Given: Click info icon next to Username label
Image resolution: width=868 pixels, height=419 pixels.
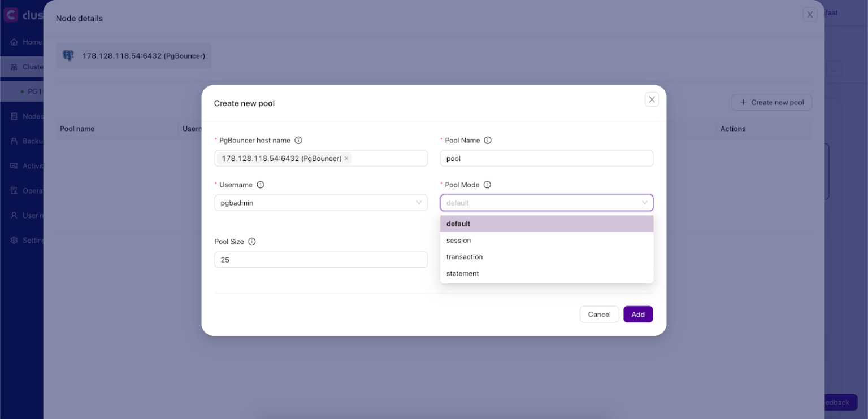Looking at the screenshot, I should 261,185.
